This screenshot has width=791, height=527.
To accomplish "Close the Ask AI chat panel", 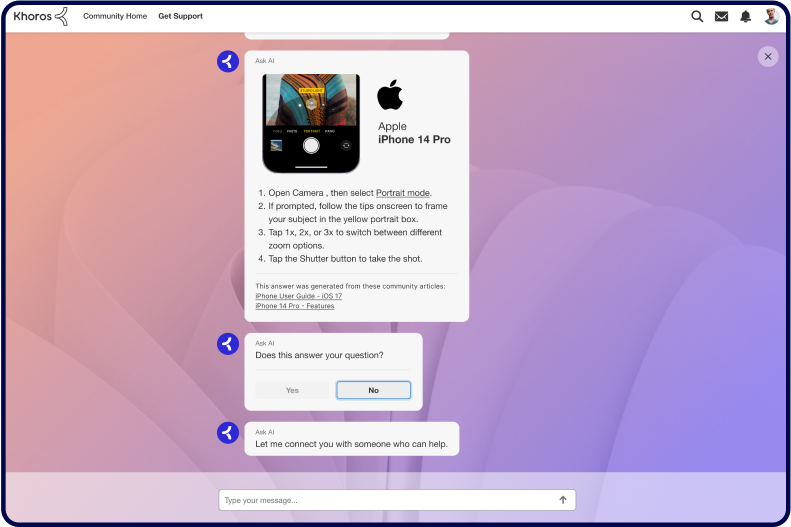I will pos(768,56).
